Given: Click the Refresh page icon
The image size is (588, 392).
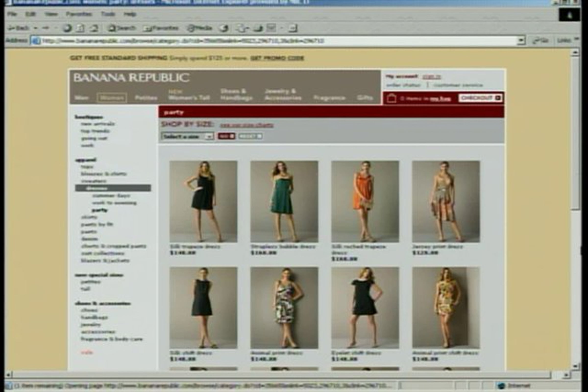Looking at the screenshot, I should (x=80, y=28).
